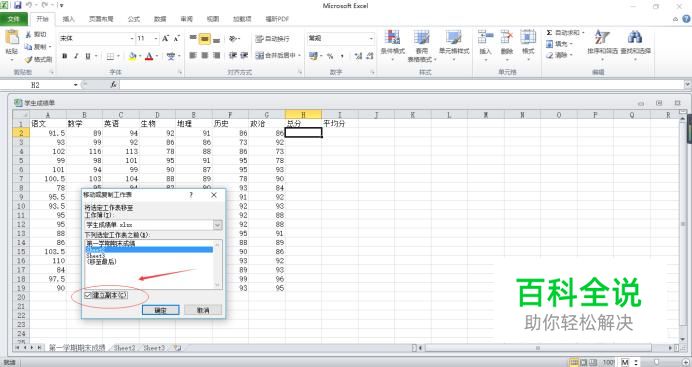Toggle align text left
The image size is (692, 367).
point(193,56)
